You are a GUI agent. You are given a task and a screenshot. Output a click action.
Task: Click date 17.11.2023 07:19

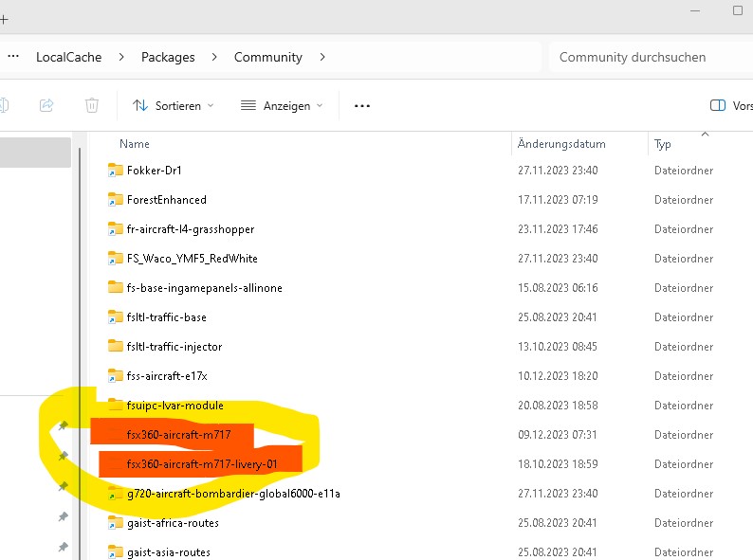coord(558,200)
